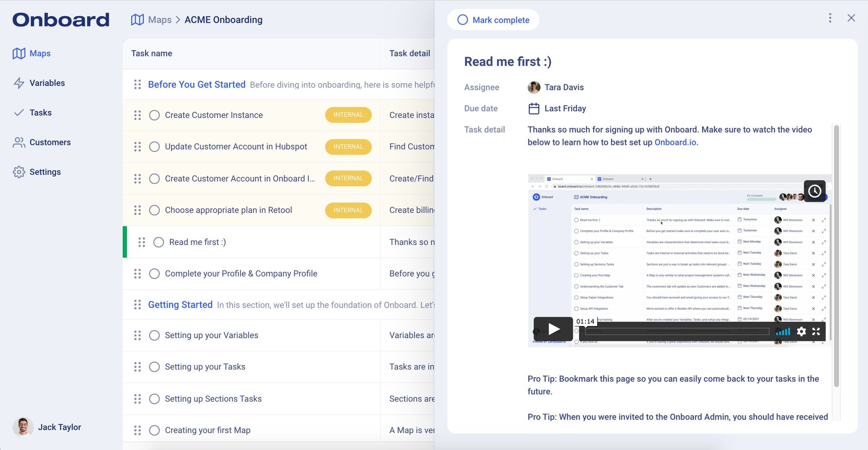Check off the Create Customer Instance task
The width and height of the screenshot is (868, 450).
point(154,115)
